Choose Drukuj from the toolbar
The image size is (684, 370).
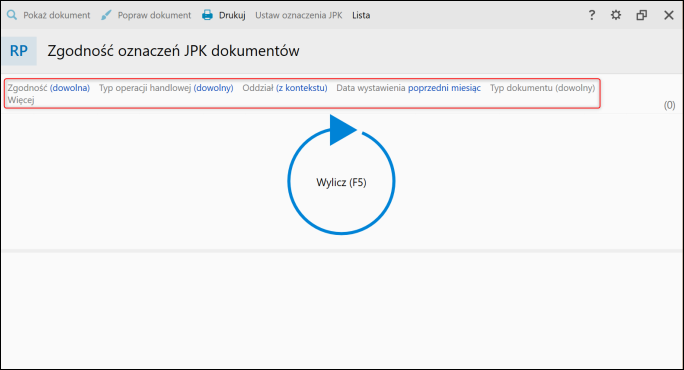click(x=232, y=15)
